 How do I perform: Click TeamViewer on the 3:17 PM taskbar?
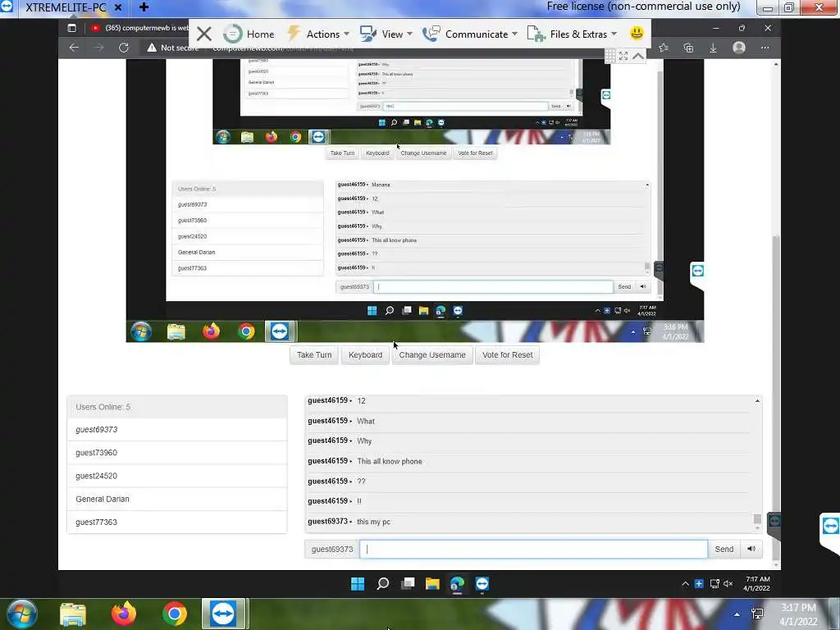coord(223,614)
